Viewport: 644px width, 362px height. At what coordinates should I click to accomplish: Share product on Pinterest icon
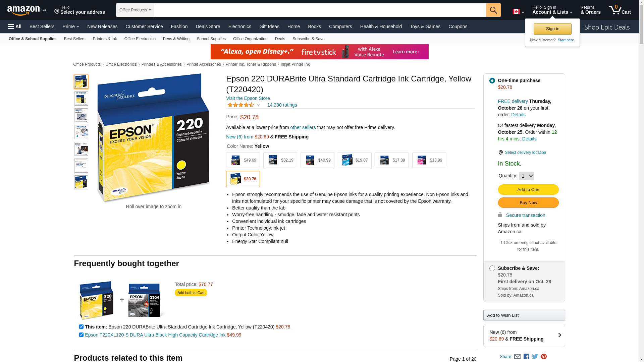544,357
